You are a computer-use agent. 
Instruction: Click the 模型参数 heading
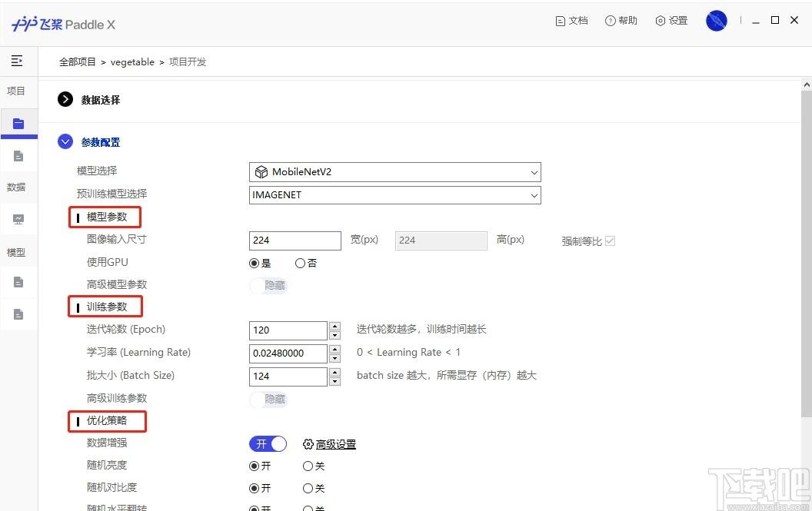[107, 217]
